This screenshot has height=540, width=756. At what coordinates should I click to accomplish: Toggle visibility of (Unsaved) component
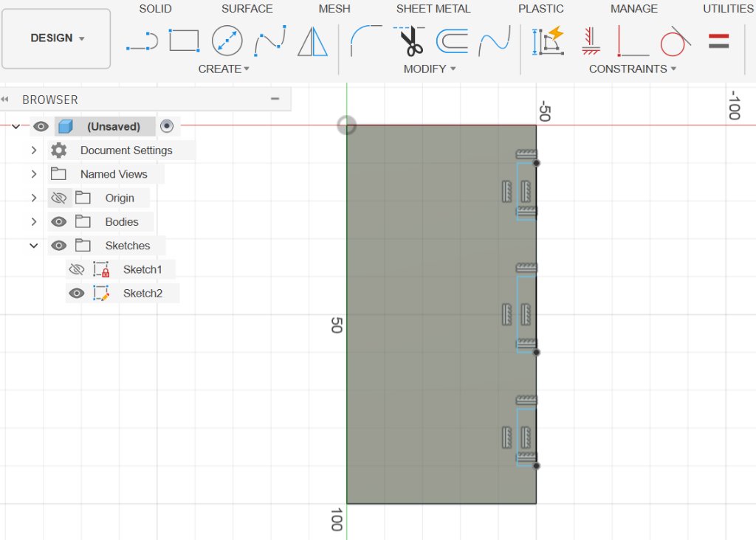(x=41, y=127)
